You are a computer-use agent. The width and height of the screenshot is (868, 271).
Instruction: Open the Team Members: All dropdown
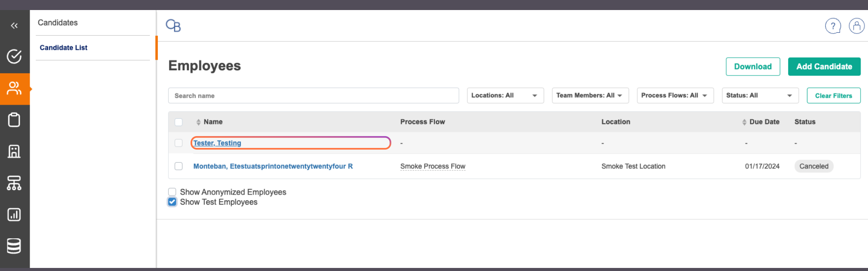(590, 96)
